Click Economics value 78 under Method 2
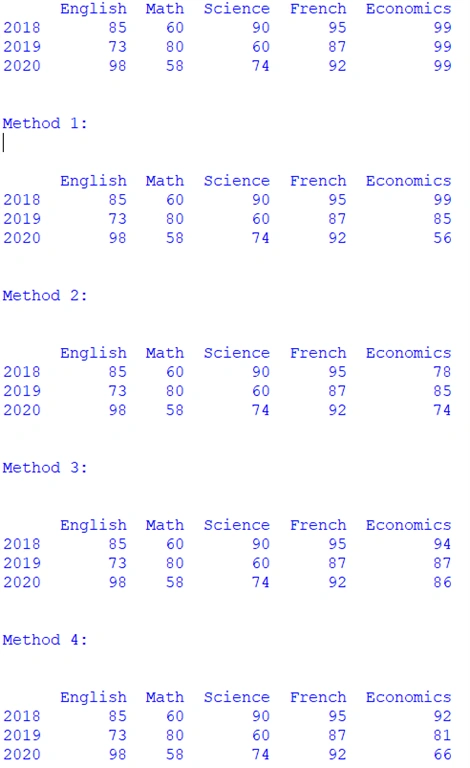The width and height of the screenshot is (470, 768). pyautogui.click(x=442, y=372)
